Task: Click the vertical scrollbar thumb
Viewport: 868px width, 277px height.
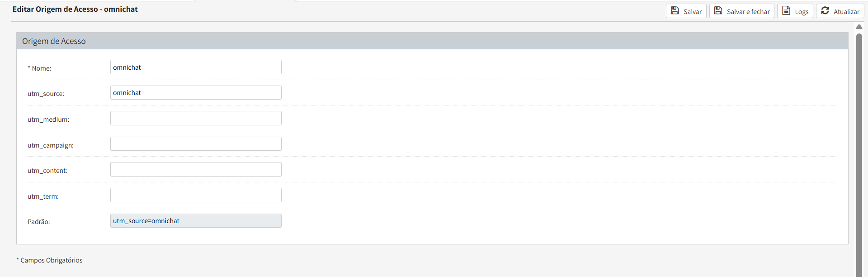Action: coord(859,149)
